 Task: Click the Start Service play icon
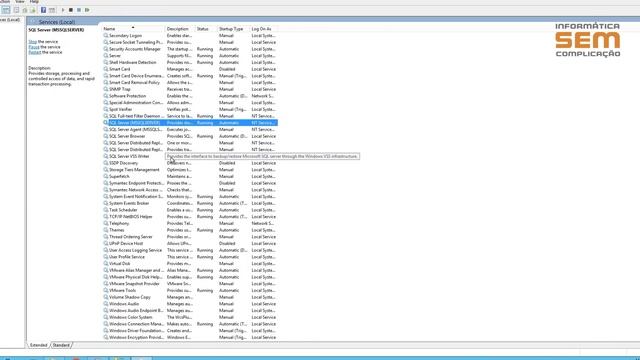tap(63, 10)
